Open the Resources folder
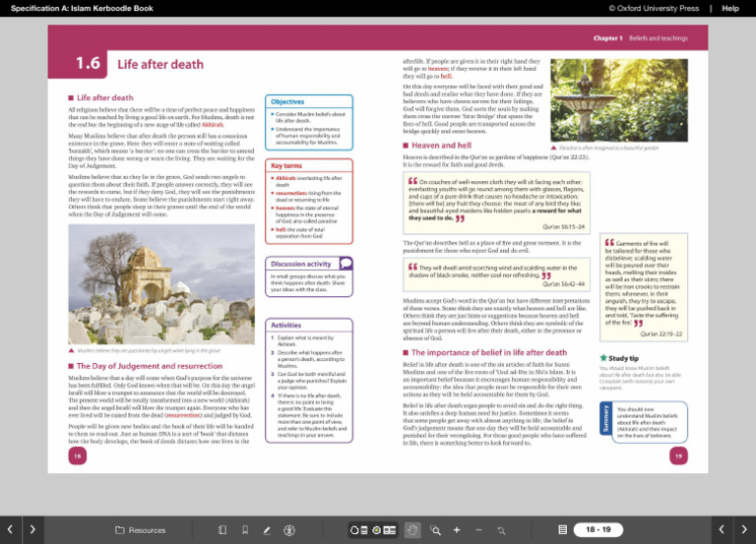Screen dimensions: 756x544 (x=141, y=530)
